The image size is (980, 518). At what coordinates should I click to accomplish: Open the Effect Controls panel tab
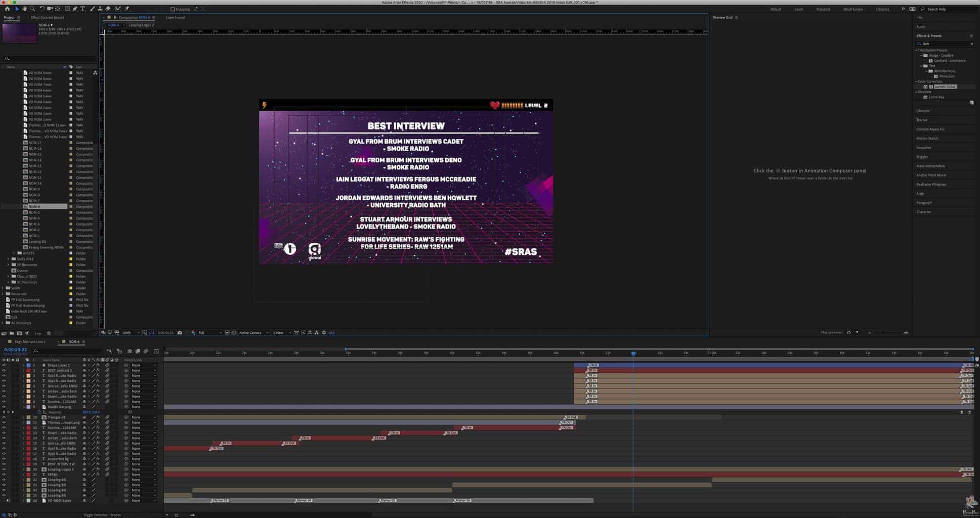47,18
